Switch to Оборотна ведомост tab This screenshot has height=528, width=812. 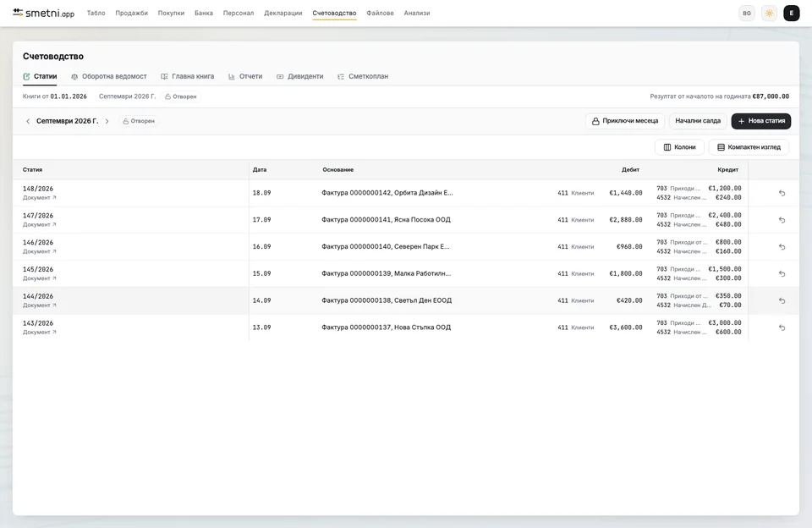(109, 76)
